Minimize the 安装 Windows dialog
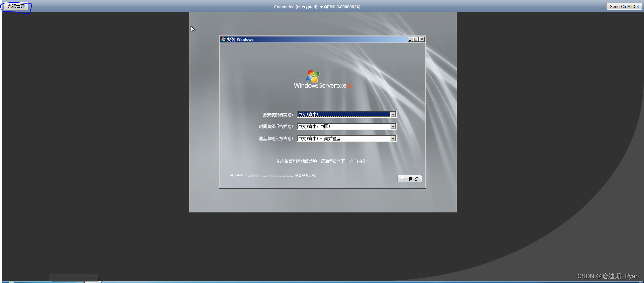This screenshot has width=644, height=283. click(x=410, y=39)
